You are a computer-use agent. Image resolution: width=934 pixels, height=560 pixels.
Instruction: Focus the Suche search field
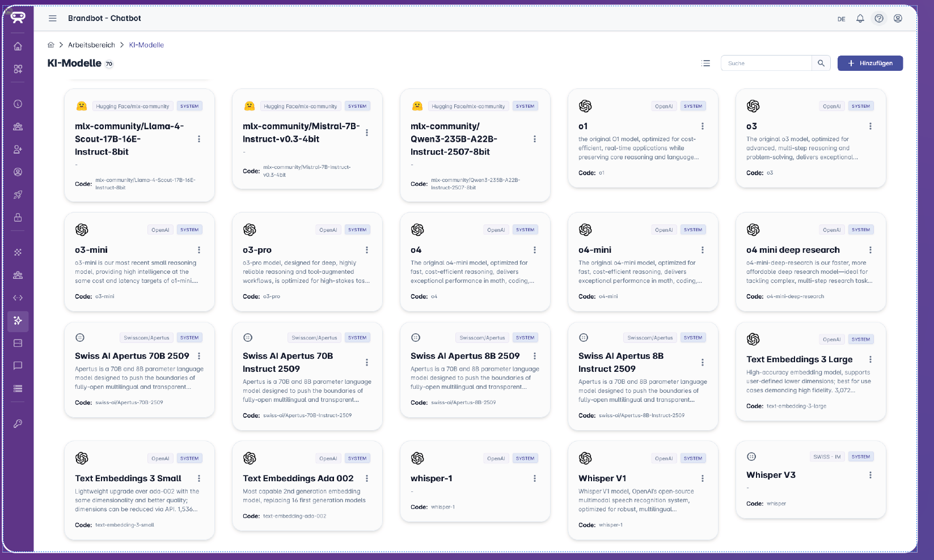pyautogui.click(x=766, y=63)
